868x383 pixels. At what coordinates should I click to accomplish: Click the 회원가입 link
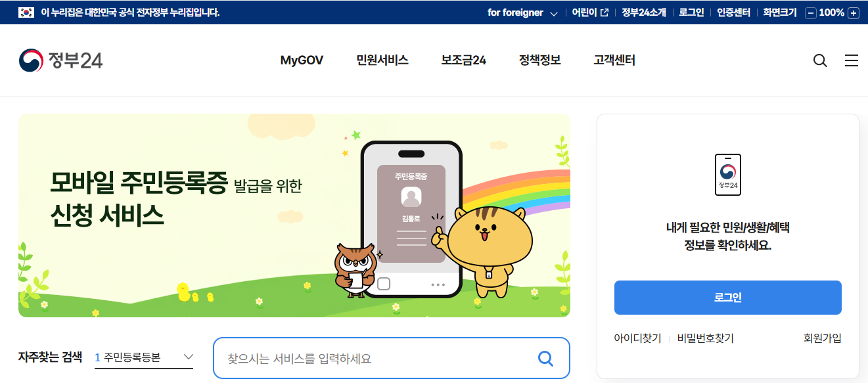[x=823, y=338]
